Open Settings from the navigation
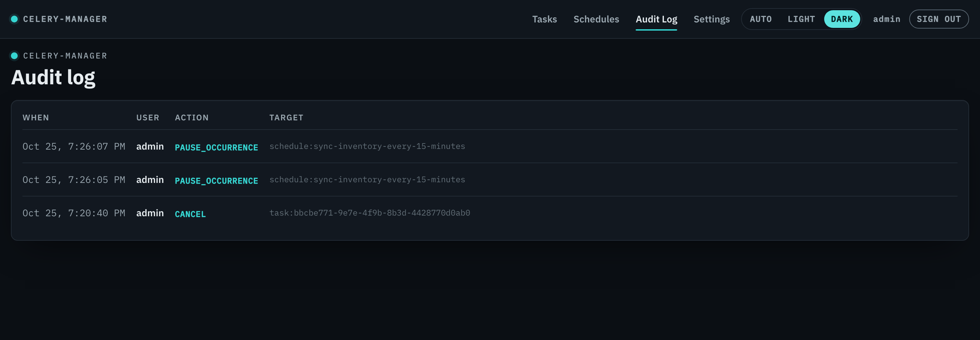 coord(712,19)
